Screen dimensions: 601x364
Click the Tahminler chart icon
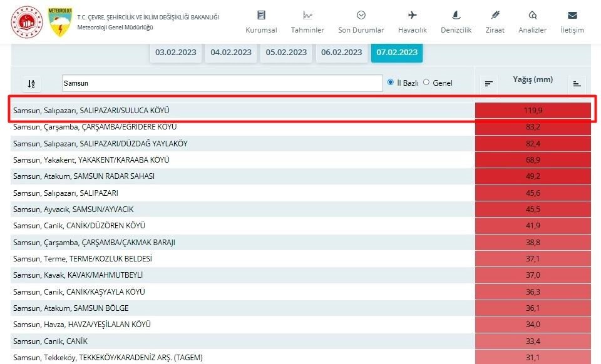(307, 15)
